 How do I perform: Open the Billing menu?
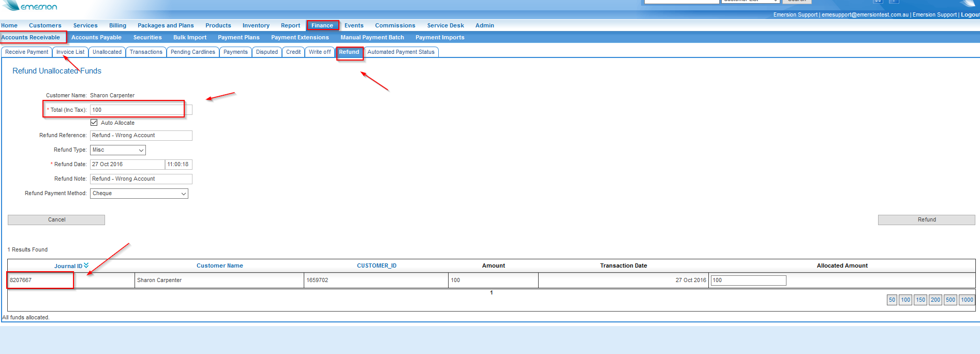click(x=117, y=25)
